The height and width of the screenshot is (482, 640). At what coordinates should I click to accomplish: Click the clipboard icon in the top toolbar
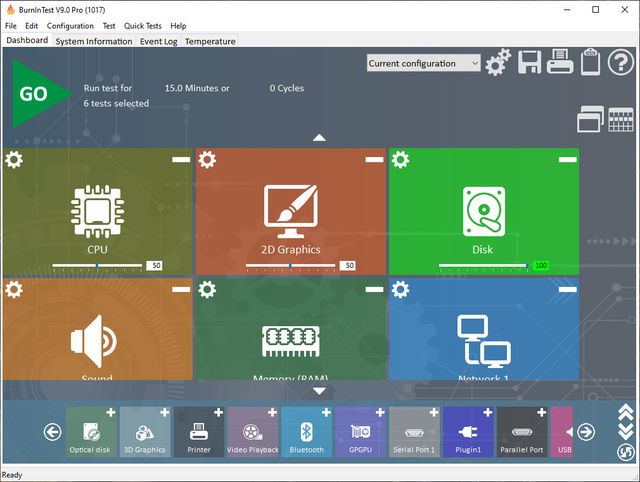coord(590,63)
